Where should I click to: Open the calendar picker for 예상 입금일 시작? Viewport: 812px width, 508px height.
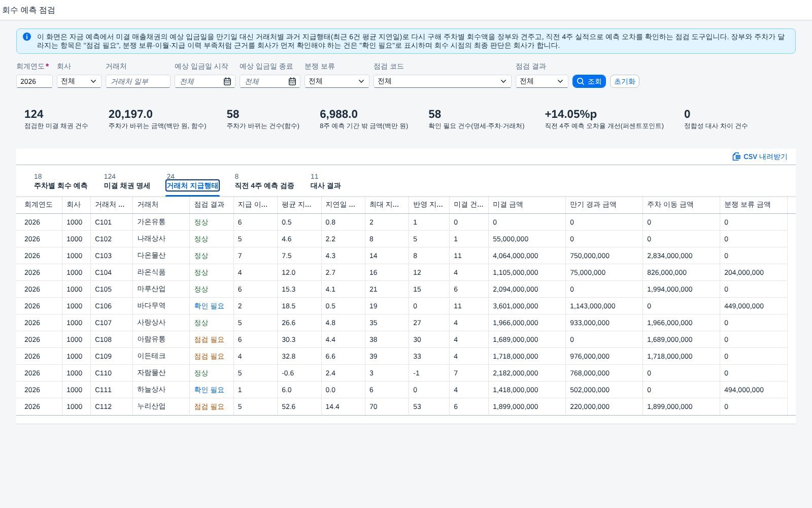(x=227, y=81)
